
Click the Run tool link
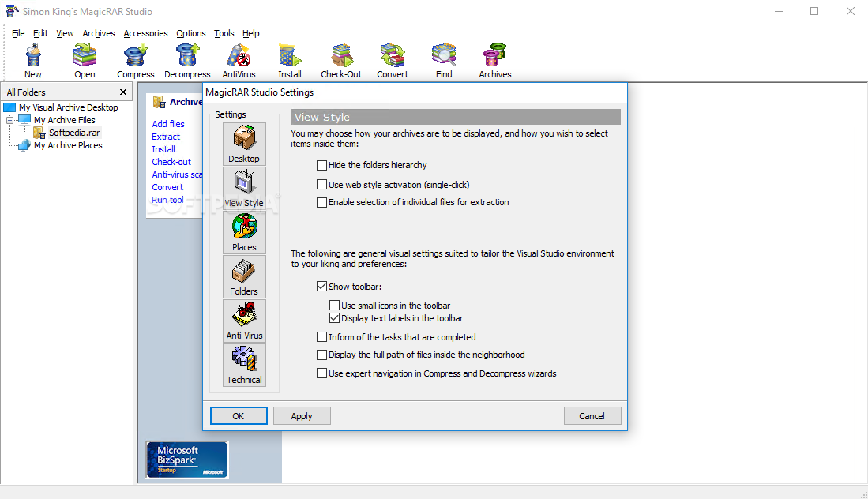coord(167,201)
